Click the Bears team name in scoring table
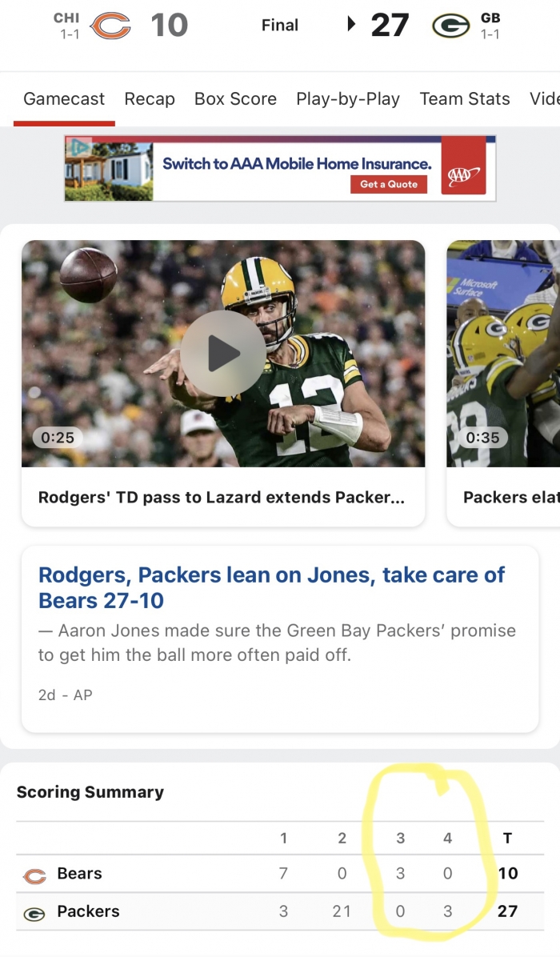The width and height of the screenshot is (560, 957). [x=80, y=873]
